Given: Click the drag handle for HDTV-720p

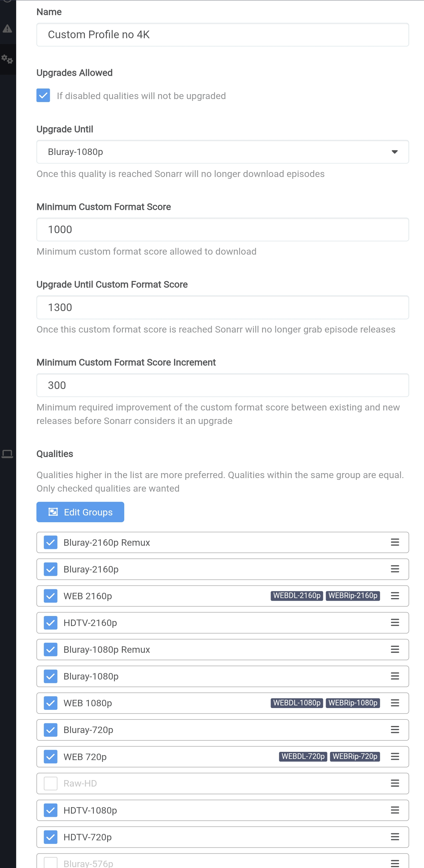Looking at the screenshot, I should pyautogui.click(x=395, y=837).
